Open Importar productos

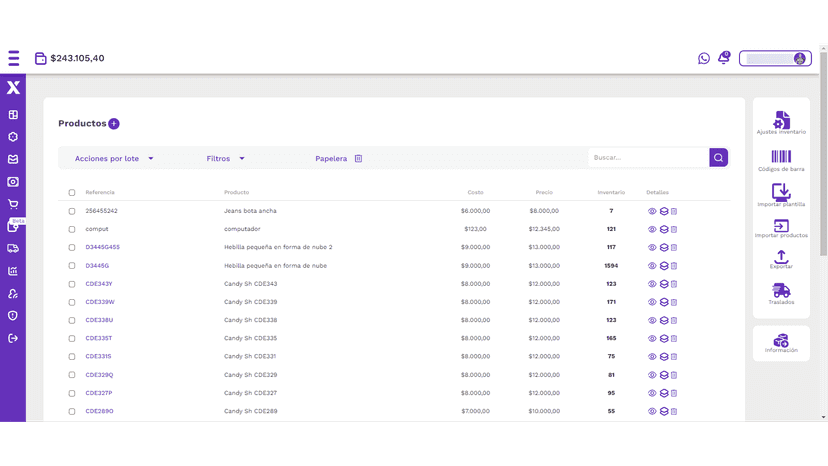(x=781, y=228)
